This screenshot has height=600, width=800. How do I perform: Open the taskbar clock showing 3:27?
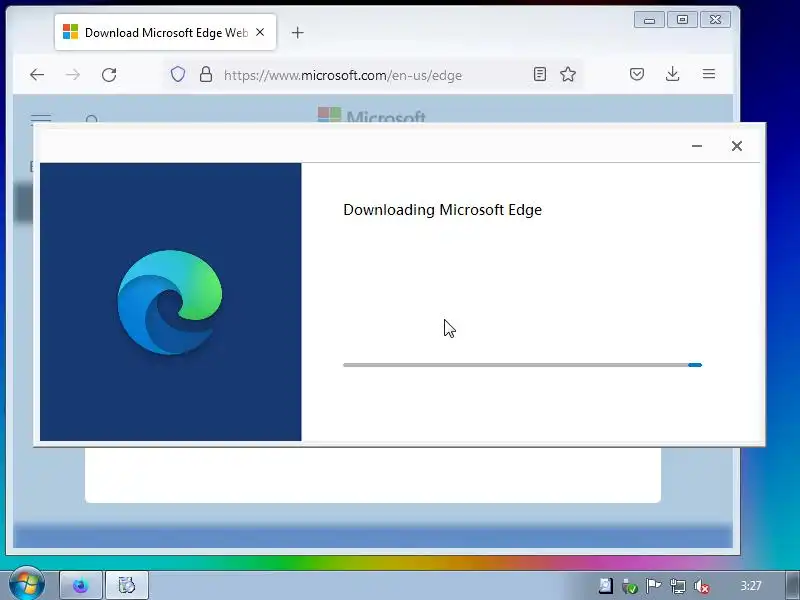tap(751, 586)
